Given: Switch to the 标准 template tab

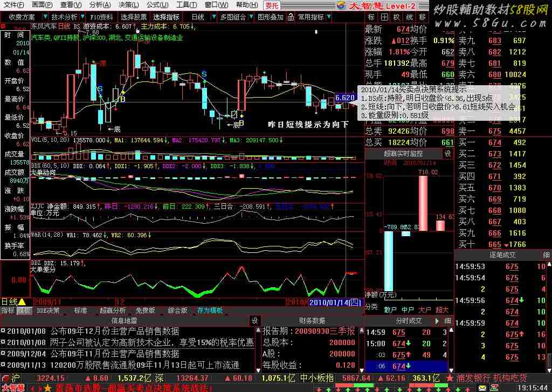Looking at the screenshot, I should click(81, 311).
